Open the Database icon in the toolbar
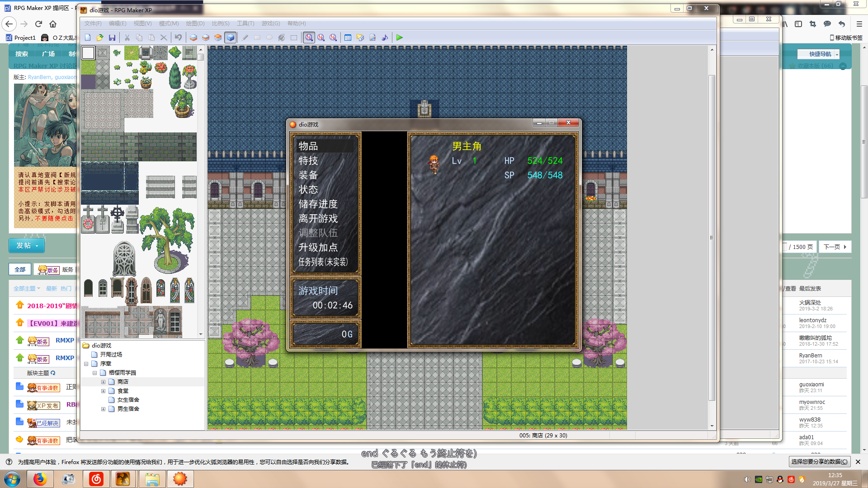Viewport: 868px width, 488px height. pos(348,38)
